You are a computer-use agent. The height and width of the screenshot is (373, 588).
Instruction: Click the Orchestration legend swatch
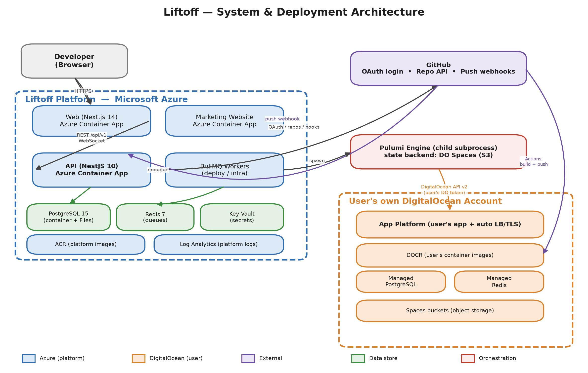click(468, 358)
